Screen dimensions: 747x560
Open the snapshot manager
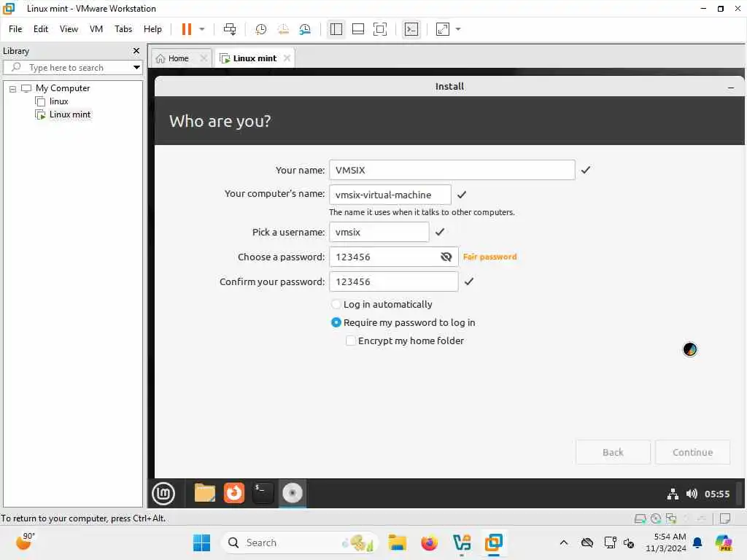click(305, 29)
